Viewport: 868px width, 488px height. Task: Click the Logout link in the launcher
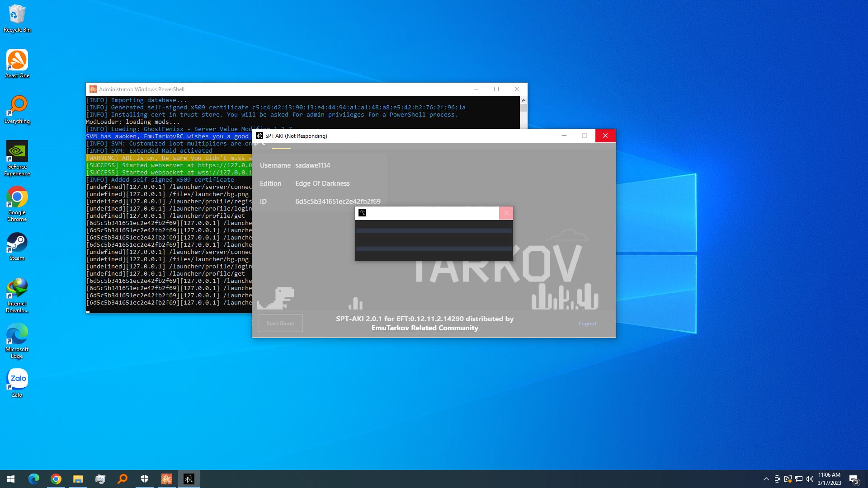(587, 324)
